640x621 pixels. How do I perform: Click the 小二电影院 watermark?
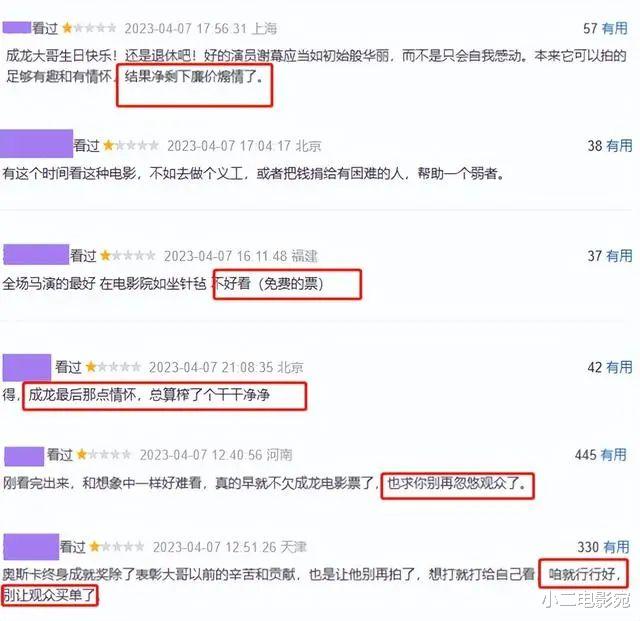(586, 600)
